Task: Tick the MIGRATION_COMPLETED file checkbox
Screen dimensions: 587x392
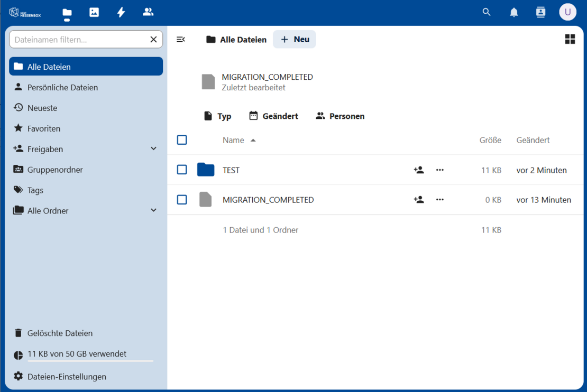Action: pos(182,200)
